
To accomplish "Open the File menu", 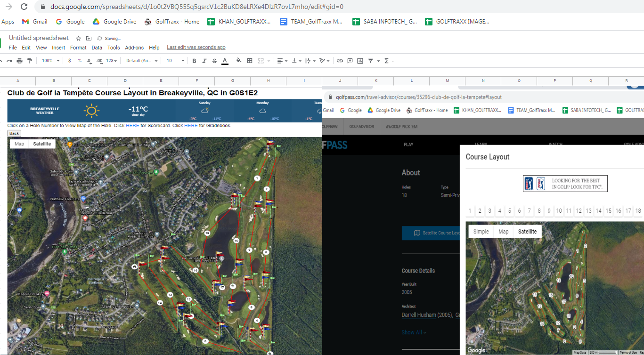I will click(13, 48).
